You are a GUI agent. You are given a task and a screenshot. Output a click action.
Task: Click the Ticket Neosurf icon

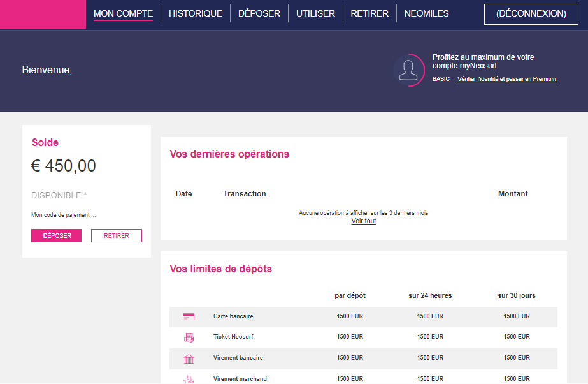(189, 337)
